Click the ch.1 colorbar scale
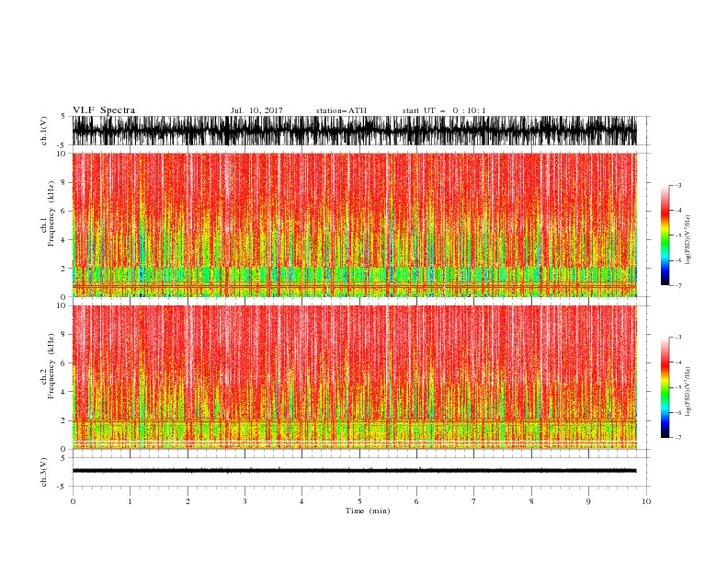The width and height of the screenshot is (728, 563). pyautogui.click(x=665, y=236)
